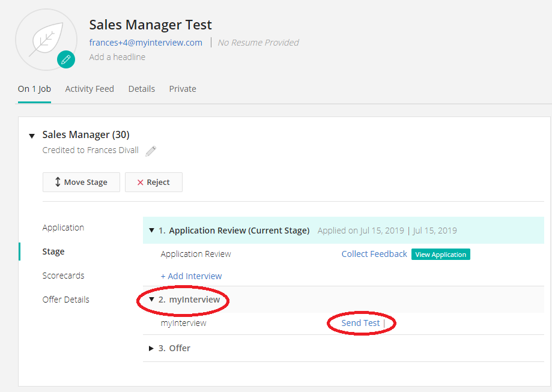The width and height of the screenshot is (552, 392).
Task: Collapse the Sales Manager (30) job section
Action: pos(32,136)
